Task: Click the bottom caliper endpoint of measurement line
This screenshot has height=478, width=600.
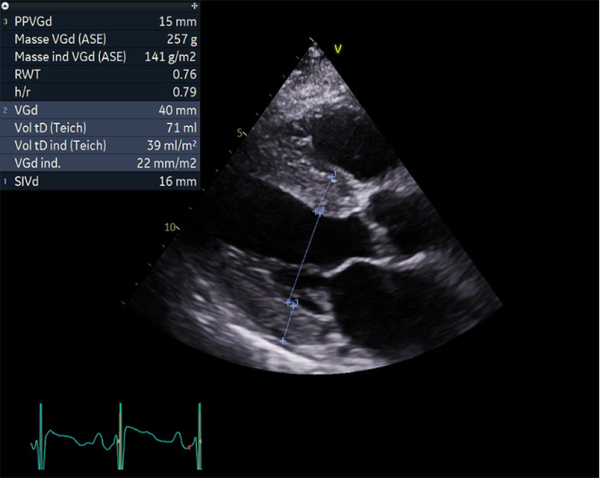Action: coord(282,341)
